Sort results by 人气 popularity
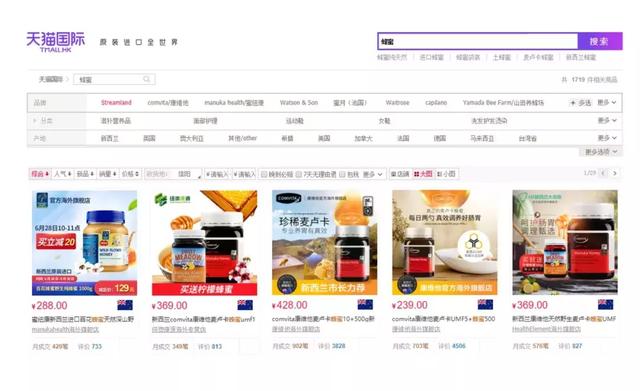The image size is (640, 391). tap(62, 174)
